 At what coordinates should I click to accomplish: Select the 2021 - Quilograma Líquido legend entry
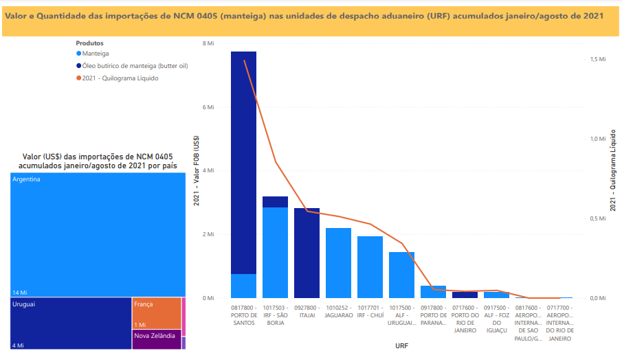[x=118, y=78]
